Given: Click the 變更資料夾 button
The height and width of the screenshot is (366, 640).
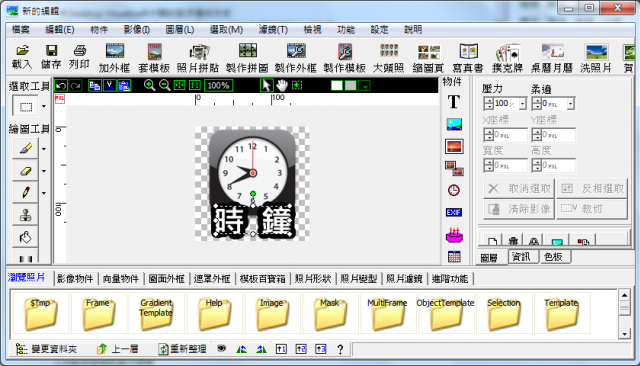Looking at the screenshot, I should point(46,349).
